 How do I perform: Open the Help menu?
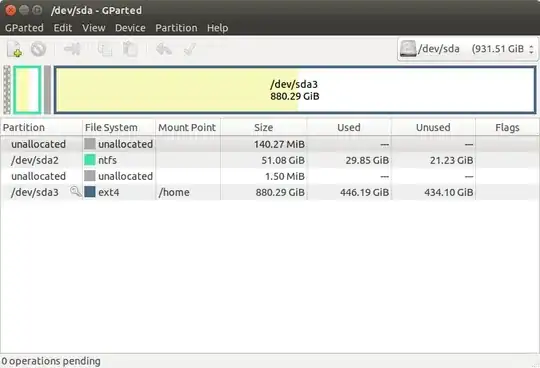pos(218,28)
